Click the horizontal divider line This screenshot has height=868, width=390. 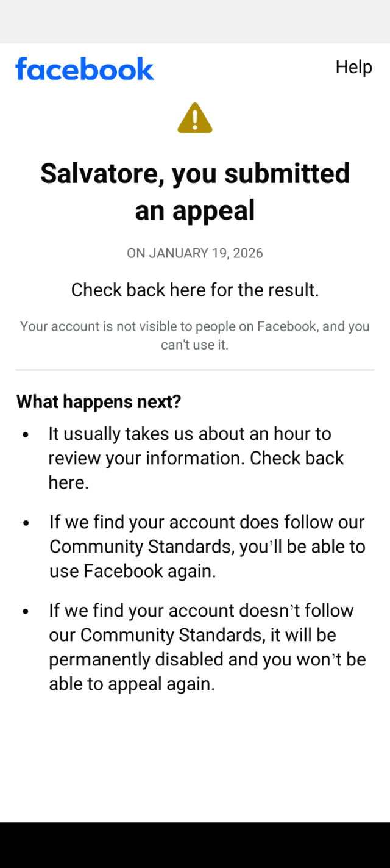tap(195, 370)
